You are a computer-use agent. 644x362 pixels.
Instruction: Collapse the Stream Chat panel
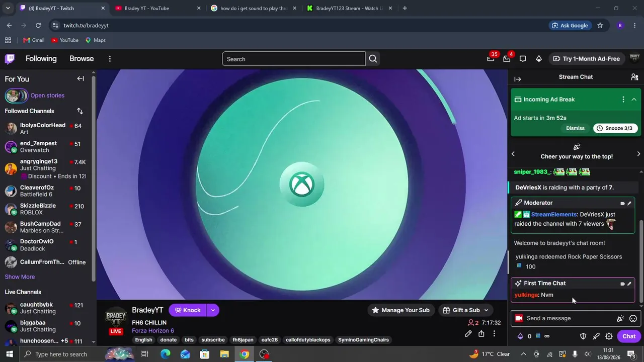click(x=518, y=79)
